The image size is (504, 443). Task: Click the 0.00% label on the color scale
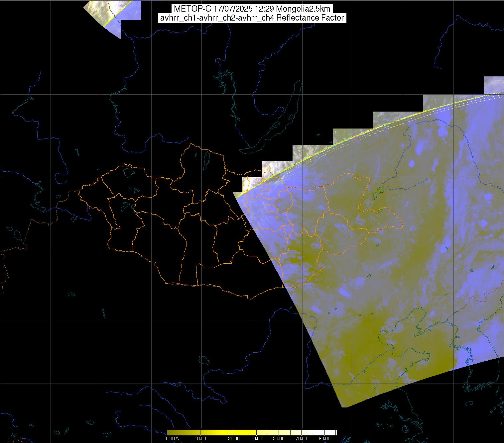172,438
